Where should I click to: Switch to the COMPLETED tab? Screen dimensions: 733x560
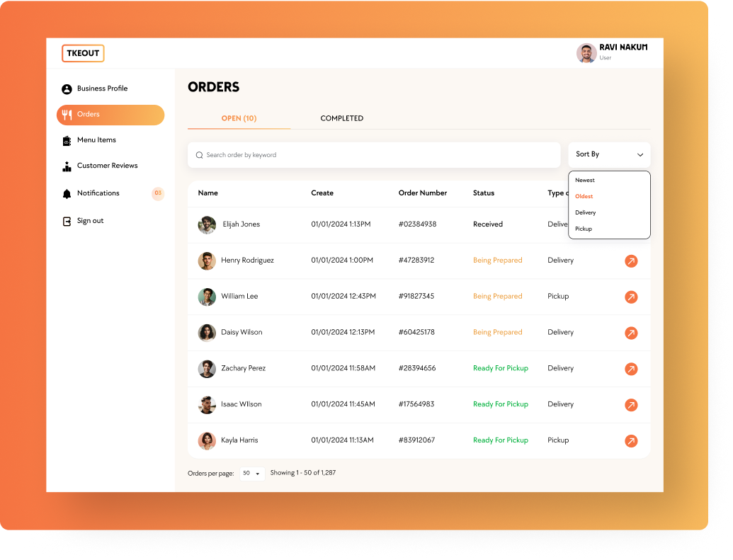(342, 118)
